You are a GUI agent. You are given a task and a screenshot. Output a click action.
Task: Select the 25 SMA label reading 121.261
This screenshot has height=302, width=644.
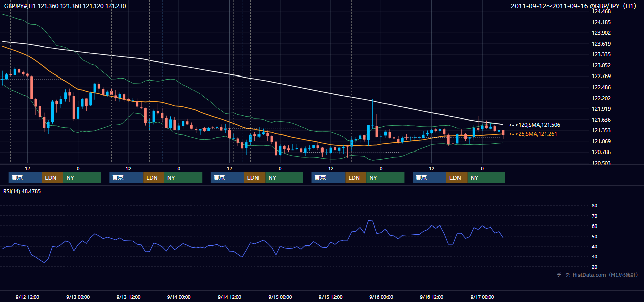click(533, 134)
